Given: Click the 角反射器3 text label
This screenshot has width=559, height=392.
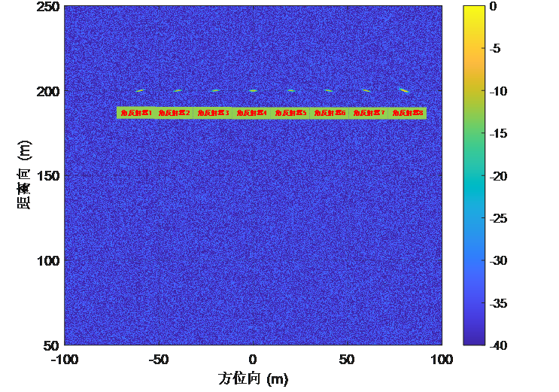Looking at the screenshot, I should (214, 113).
